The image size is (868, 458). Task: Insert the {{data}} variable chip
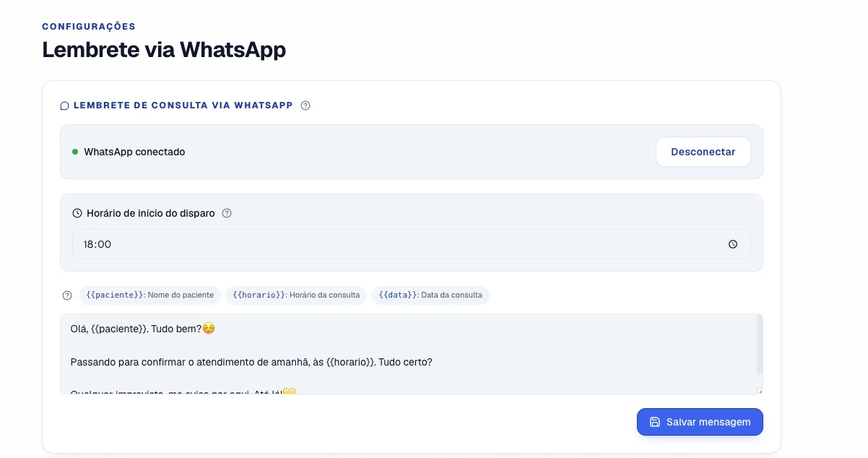430,295
